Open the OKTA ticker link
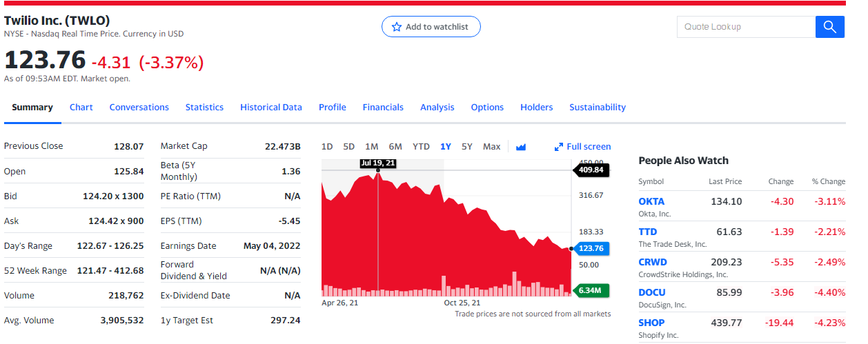868x344 pixels. 651,201
